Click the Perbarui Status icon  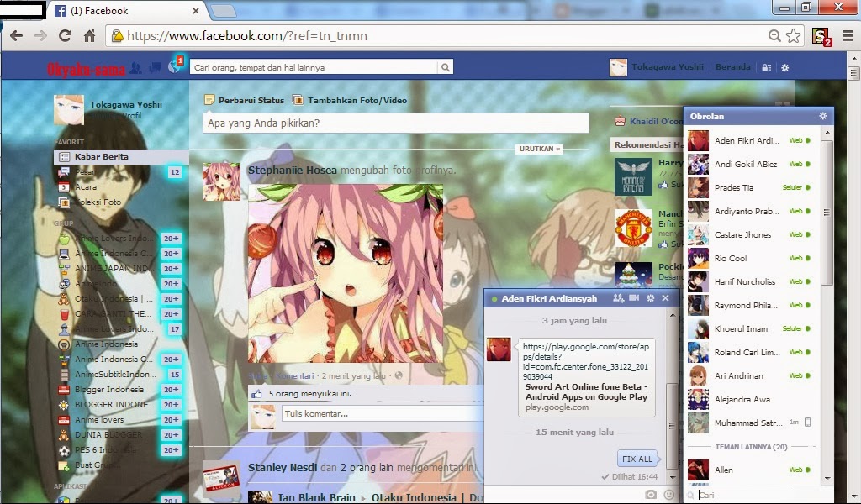tap(209, 100)
